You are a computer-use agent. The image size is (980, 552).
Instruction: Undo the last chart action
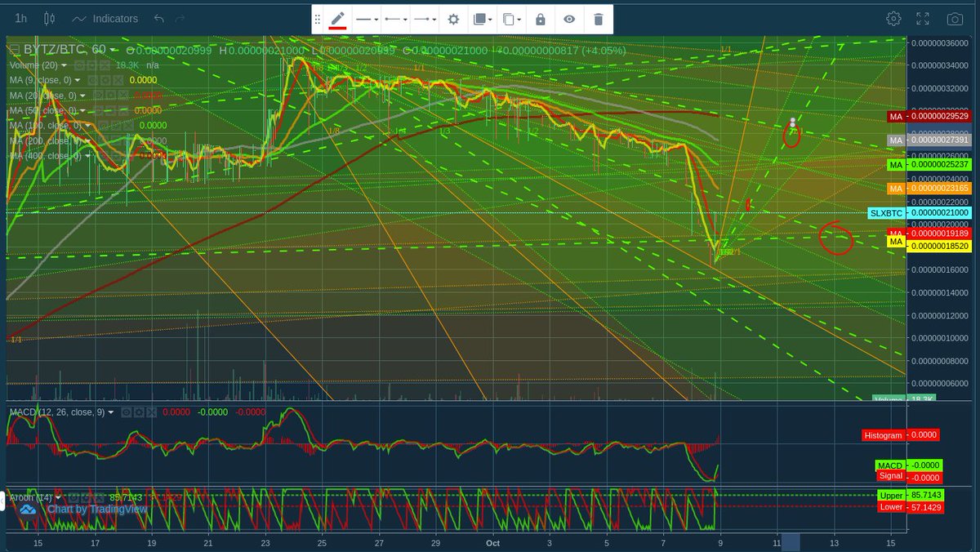pyautogui.click(x=158, y=18)
